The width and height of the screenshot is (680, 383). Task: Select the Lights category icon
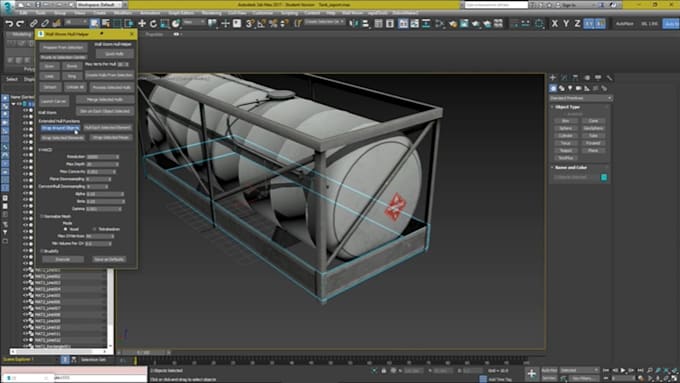point(570,88)
